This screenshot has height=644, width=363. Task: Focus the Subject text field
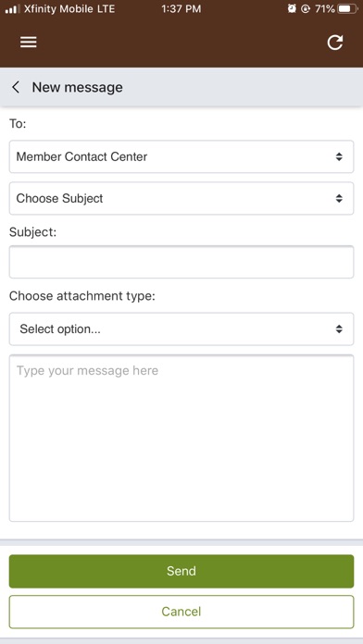point(181,262)
